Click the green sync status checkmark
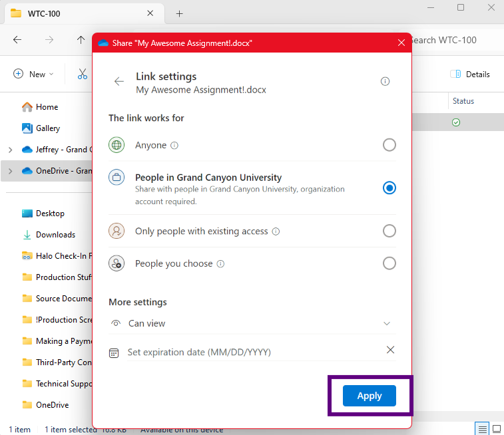This screenshot has width=504, height=435. 456,122
